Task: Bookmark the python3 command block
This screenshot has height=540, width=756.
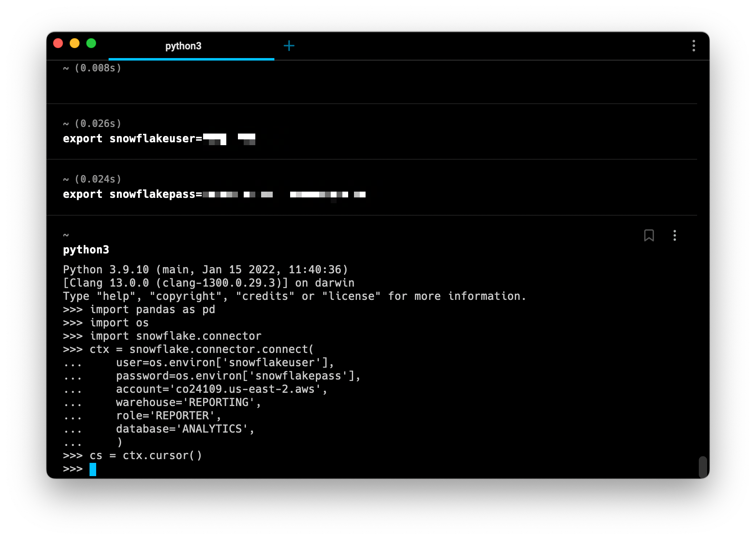Action: coord(649,236)
